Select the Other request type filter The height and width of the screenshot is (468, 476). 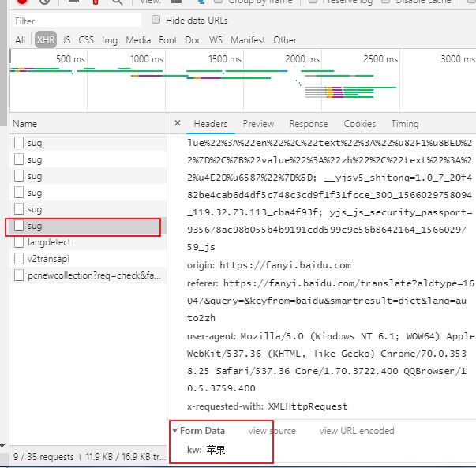[285, 39]
